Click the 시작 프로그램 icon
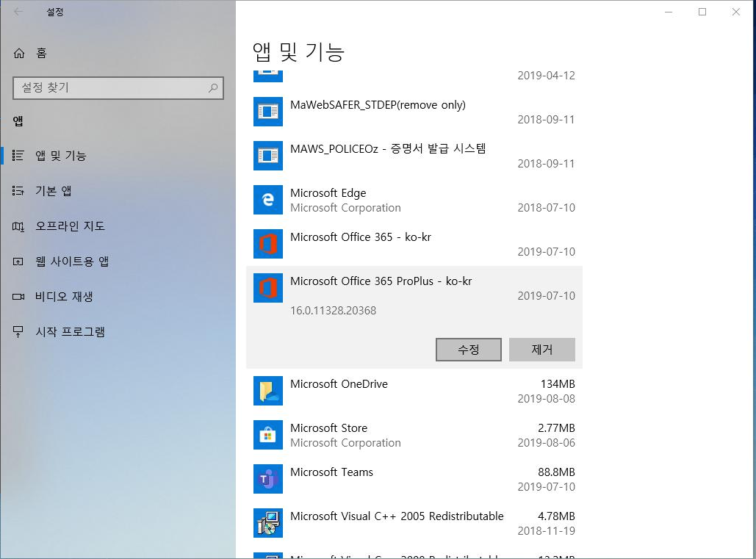756x559 pixels. click(x=18, y=331)
